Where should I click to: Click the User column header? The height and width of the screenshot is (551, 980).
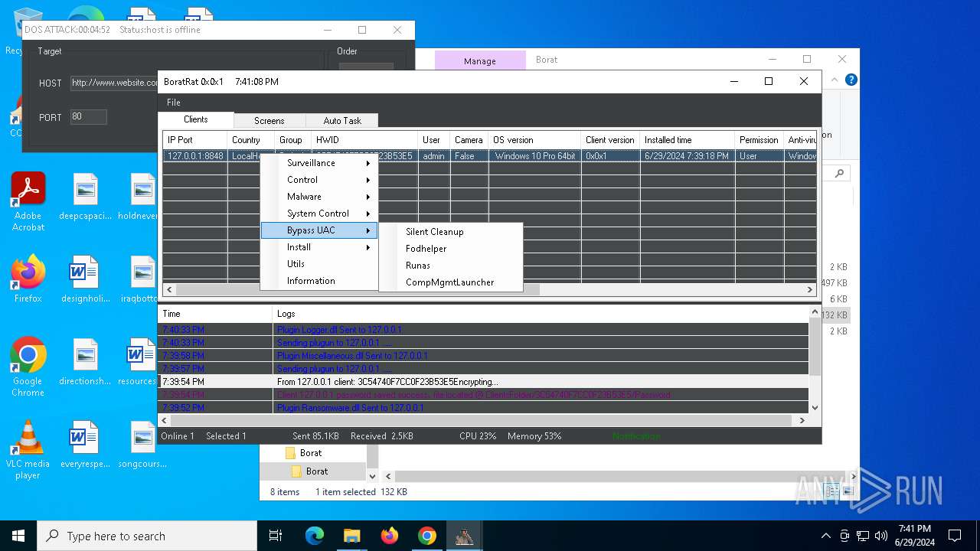434,140
